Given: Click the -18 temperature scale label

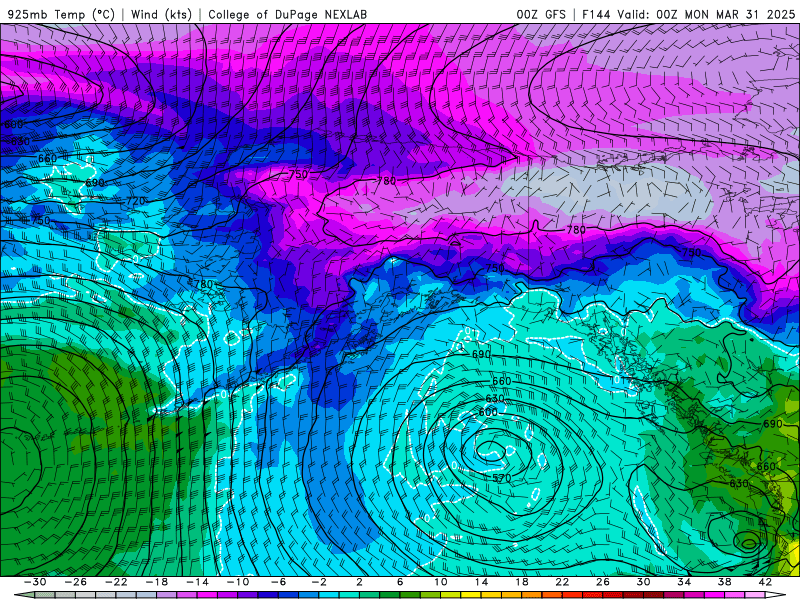Looking at the screenshot, I should (x=157, y=582).
